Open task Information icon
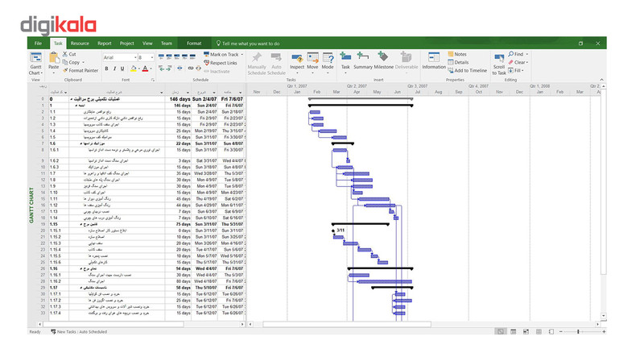Screen dimensions: 644x353 click(434, 60)
